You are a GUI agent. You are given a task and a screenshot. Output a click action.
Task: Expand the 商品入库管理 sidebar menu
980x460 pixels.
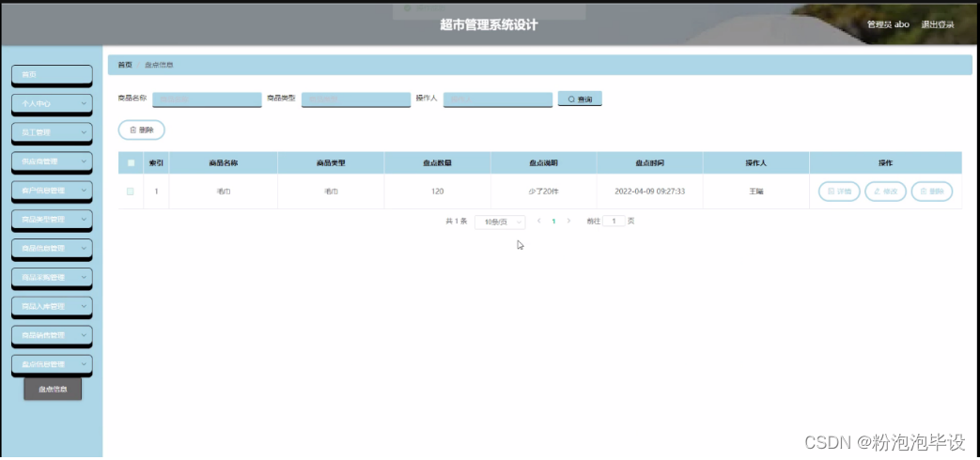click(x=52, y=306)
